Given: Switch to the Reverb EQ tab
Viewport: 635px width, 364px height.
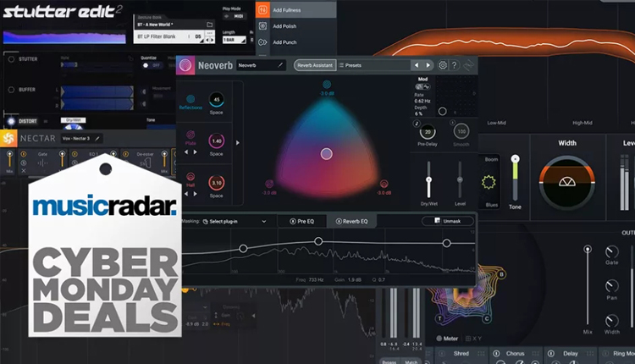Looking at the screenshot, I should [x=351, y=221].
